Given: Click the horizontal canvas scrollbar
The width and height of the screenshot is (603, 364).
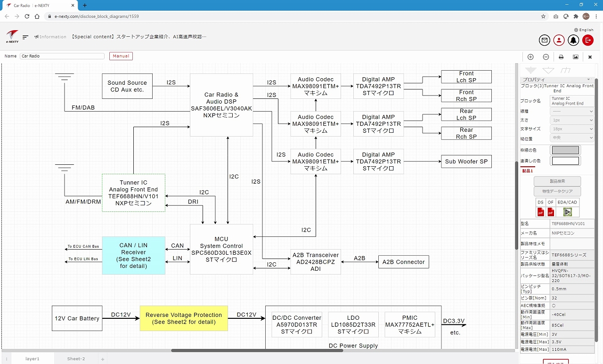Looking at the screenshot, I should 257,350.
